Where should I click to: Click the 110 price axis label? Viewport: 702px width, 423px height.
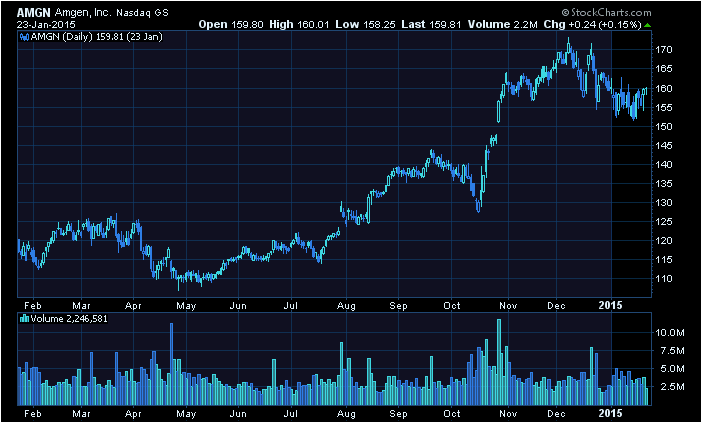[x=664, y=278]
